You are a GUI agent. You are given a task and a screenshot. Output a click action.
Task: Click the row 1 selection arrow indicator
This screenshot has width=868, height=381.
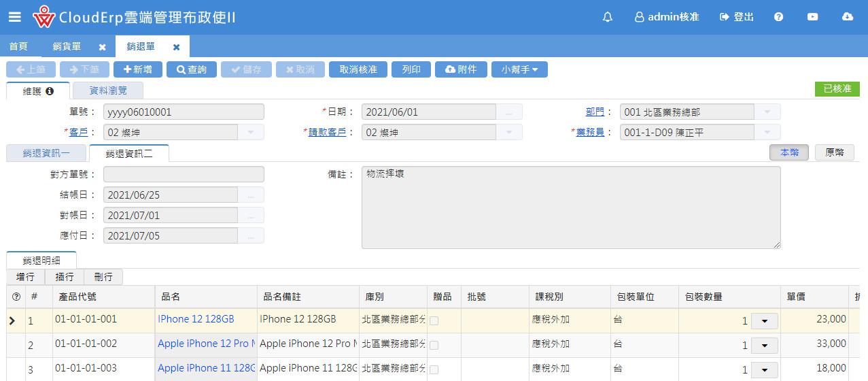tap(12, 320)
